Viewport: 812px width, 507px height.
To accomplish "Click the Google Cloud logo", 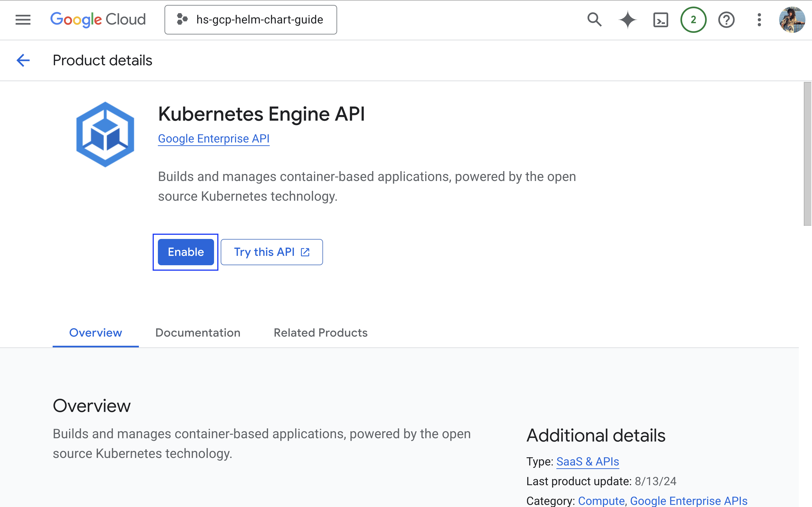I will [x=98, y=20].
